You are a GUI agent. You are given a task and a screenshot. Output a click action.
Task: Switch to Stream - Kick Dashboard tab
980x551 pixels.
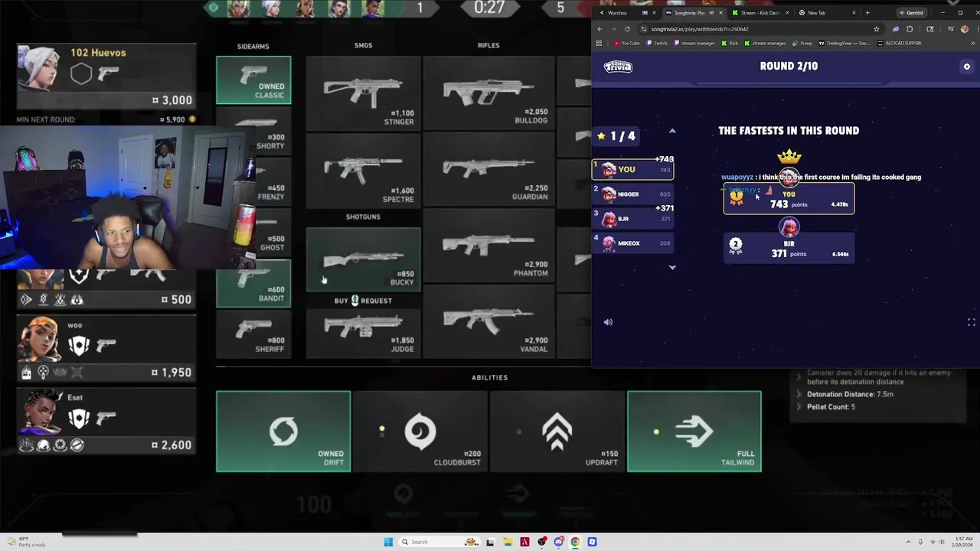[x=759, y=13]
